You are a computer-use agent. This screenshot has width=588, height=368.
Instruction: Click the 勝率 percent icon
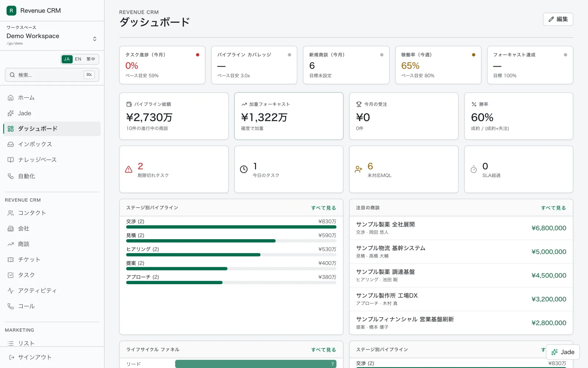(x=474, y=104)
